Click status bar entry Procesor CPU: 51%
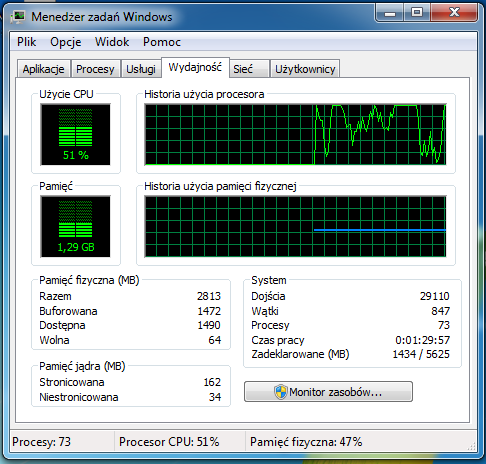 point(169,442)
